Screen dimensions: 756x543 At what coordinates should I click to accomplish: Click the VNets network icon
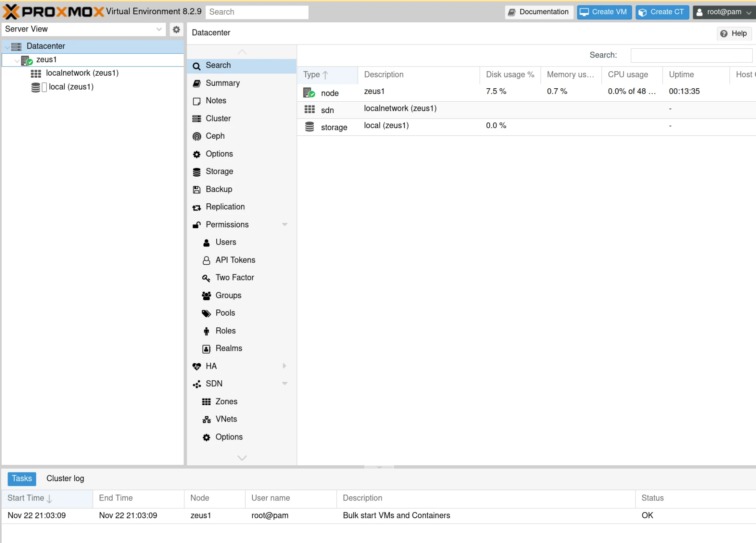(x=206, y=419)
